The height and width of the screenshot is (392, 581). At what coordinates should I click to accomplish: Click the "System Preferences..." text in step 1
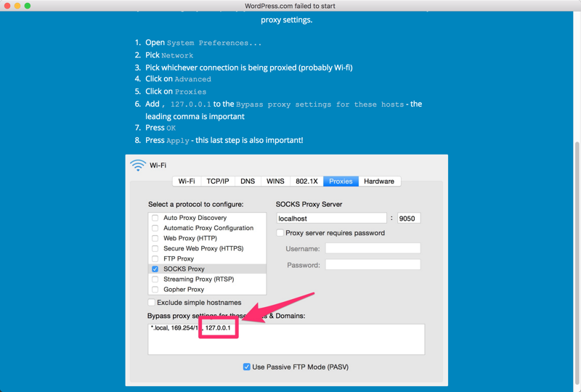click(214, 43)
